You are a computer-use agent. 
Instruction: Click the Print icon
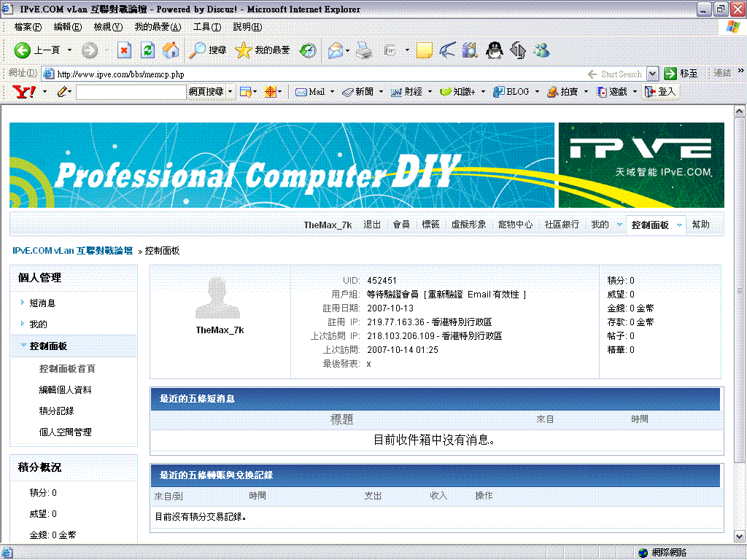coord(364,50)
